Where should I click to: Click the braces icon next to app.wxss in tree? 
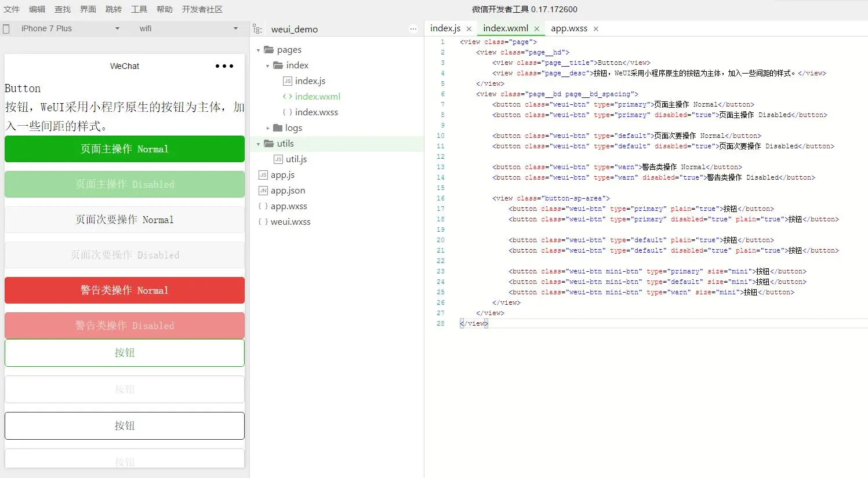pos(263,206)
